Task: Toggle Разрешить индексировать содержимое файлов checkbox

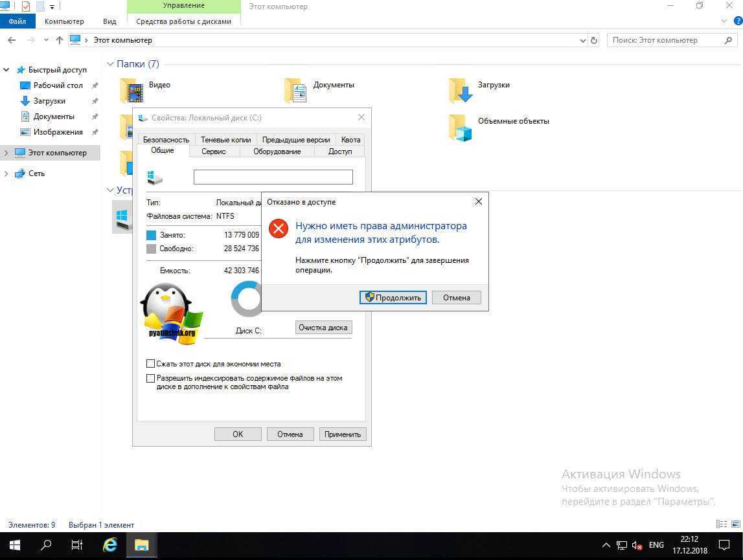Action: [151, 378]
